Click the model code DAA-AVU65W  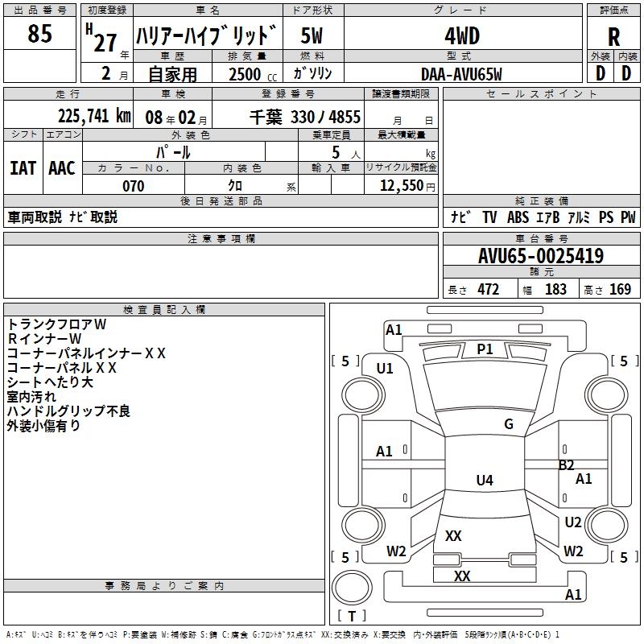point(461,74)
